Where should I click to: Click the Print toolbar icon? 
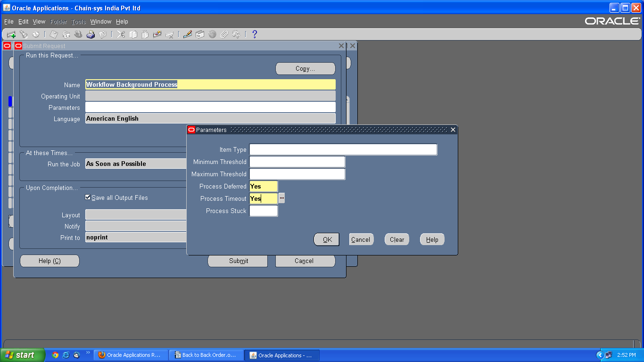91,34
